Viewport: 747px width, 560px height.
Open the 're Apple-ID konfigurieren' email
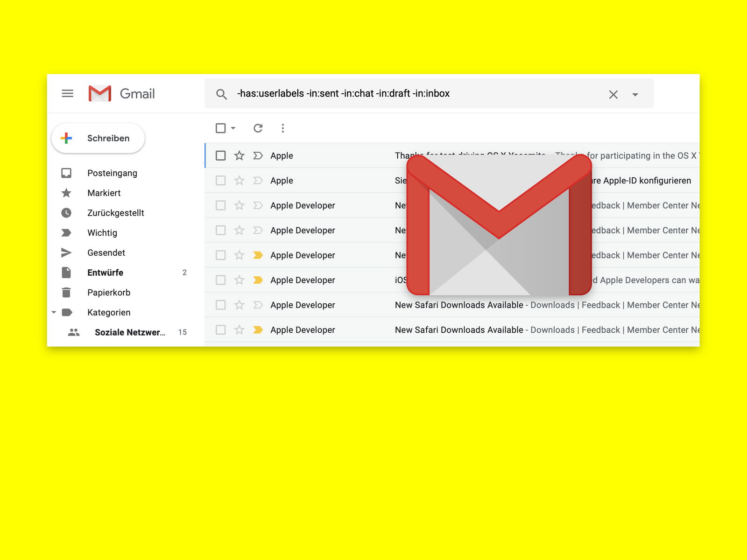pyautogui.click(x=452, y=181)
